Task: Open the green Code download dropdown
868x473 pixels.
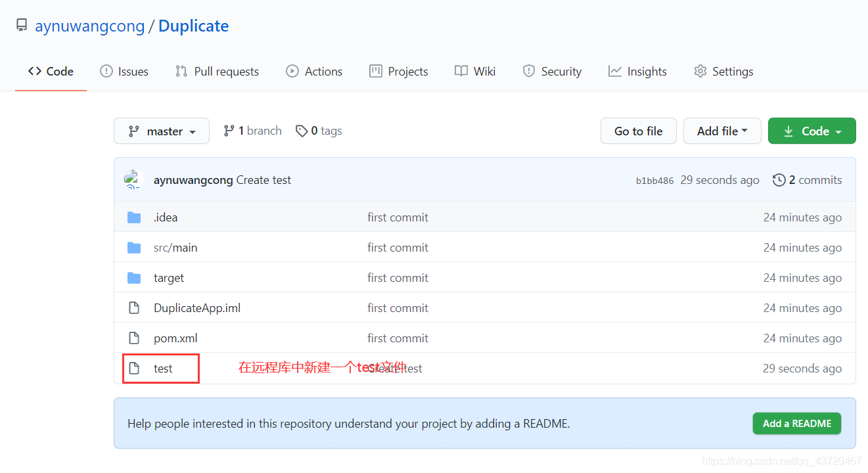Action: click(812, 131)
